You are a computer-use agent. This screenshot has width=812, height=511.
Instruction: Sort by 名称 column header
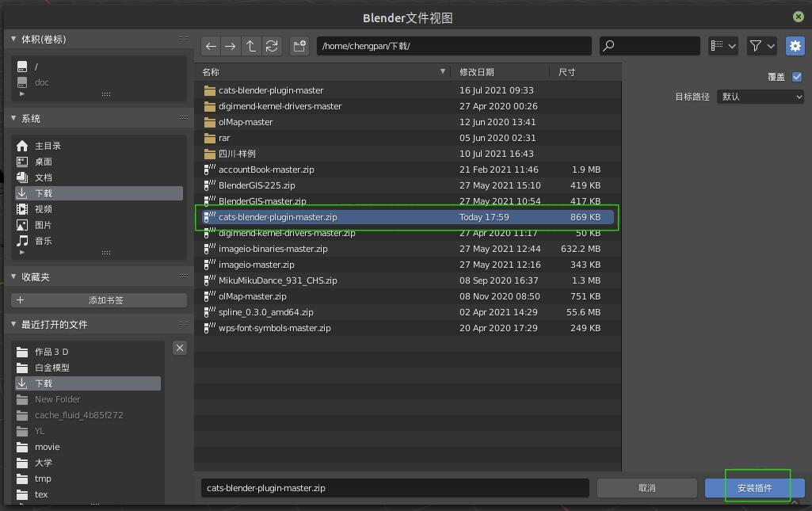pyautogui.click(x=323, y=72)
